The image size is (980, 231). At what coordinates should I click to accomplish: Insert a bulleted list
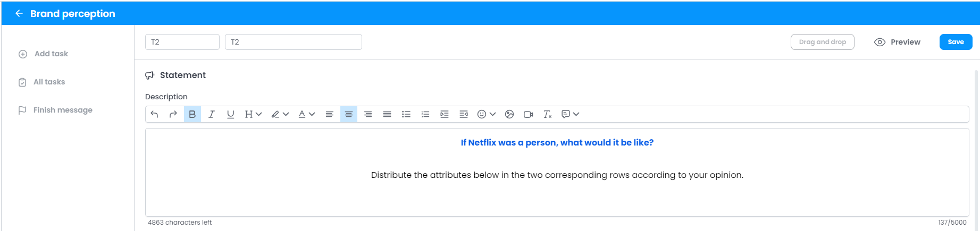click(x=406, y=114)
